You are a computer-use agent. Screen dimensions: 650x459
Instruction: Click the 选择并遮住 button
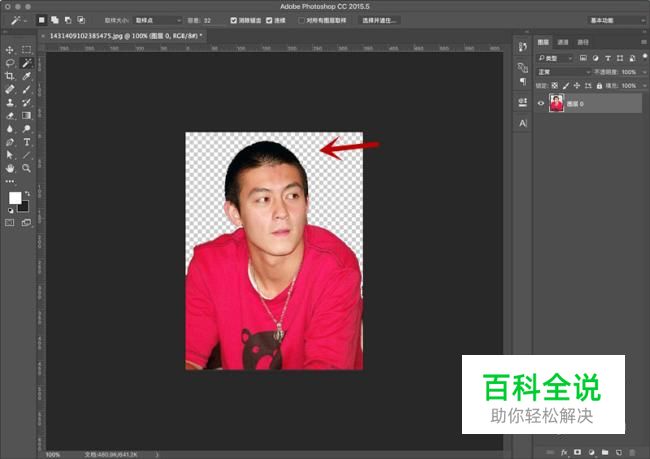point(380,20)
